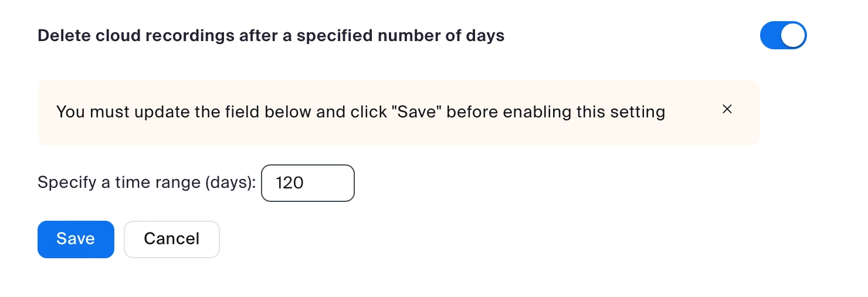The height and width of the screenshot is (297, 868).
Task: Dismiss the warning banner with the X icon
Action: pyautogui.click(x=727, y=109)
